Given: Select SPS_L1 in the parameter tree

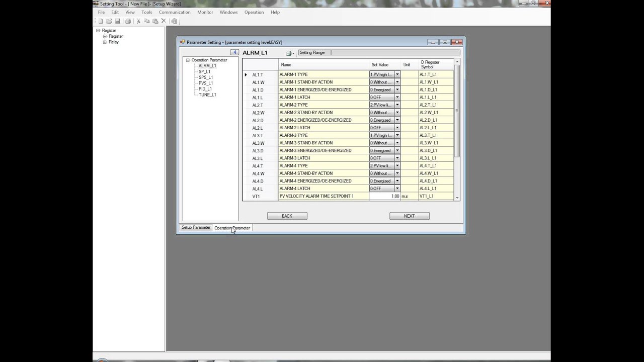Looking at the screenshot, I should (x=206, y=77).
